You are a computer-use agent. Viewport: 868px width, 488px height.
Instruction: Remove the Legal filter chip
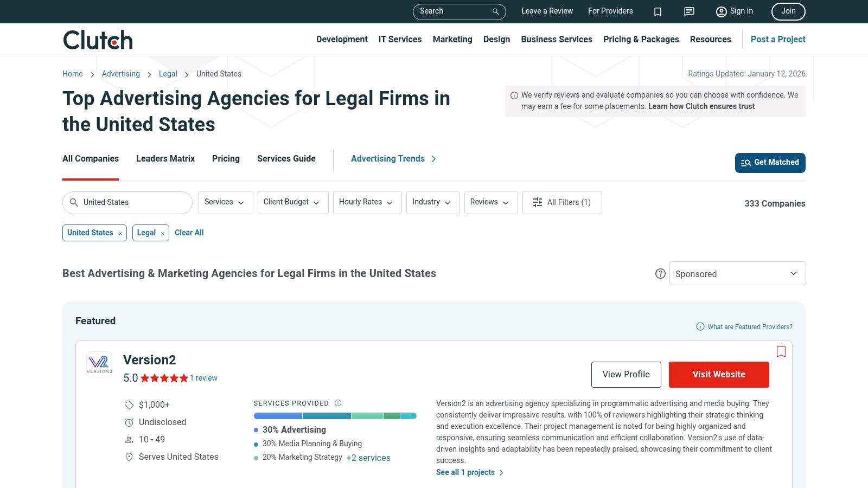coord(162,233)
